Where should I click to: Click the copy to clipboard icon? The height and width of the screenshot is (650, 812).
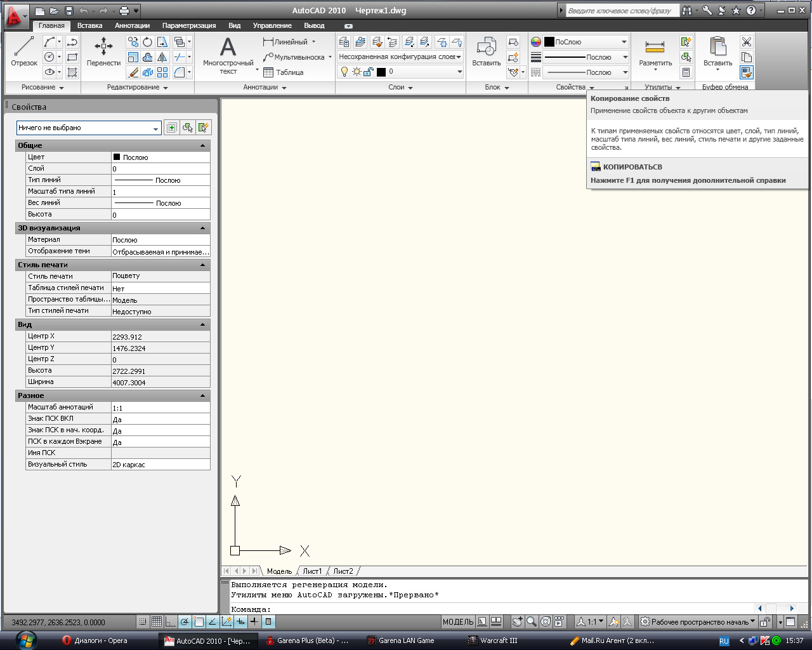click(747, 57)
